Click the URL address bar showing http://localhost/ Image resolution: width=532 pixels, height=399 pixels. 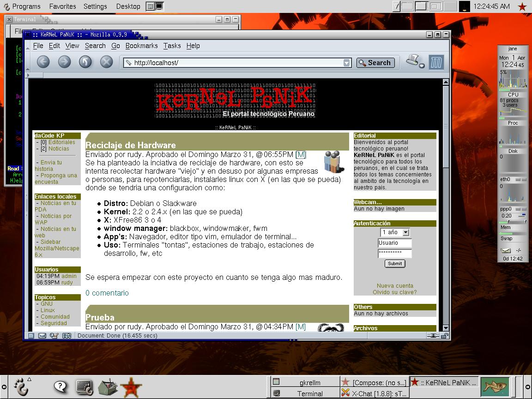(x=236, y=63)
